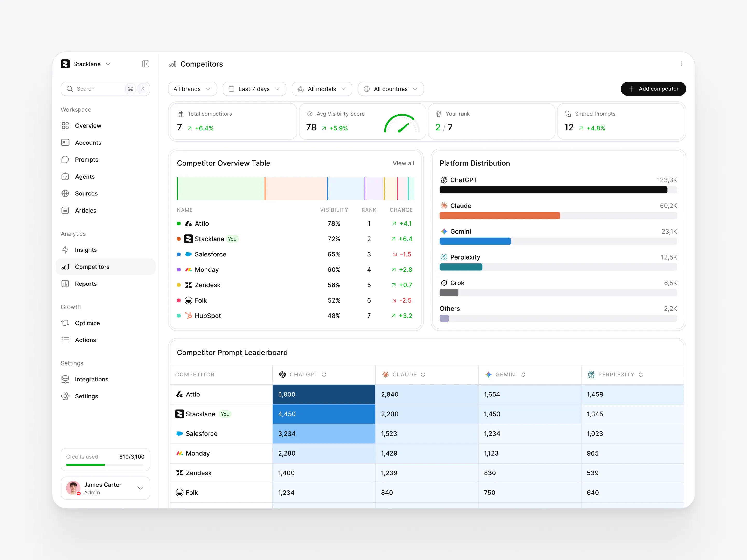Click the green segment in overview color bar
747x560 pixels.
tap(220, 189)
